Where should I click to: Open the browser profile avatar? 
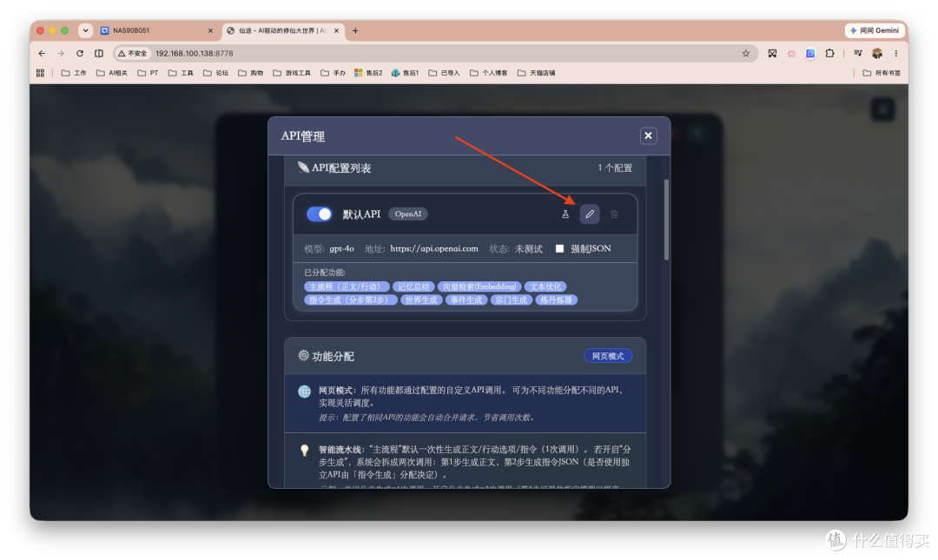[877, 53]
